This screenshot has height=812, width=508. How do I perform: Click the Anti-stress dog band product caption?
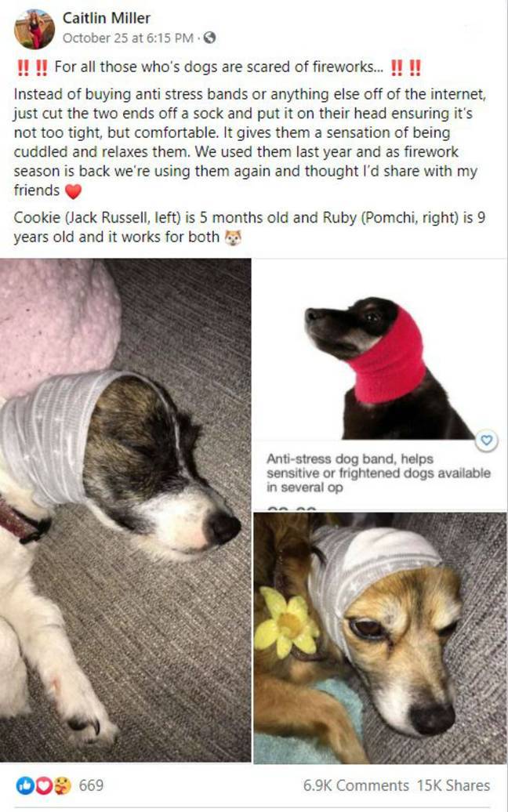click(379, 473)
